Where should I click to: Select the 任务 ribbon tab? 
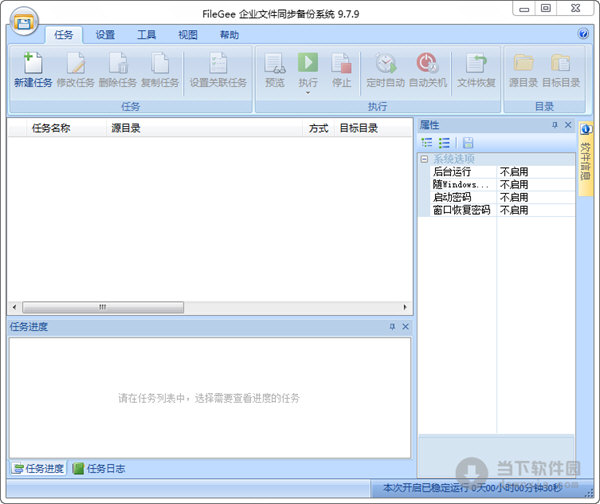pos(64,35)
